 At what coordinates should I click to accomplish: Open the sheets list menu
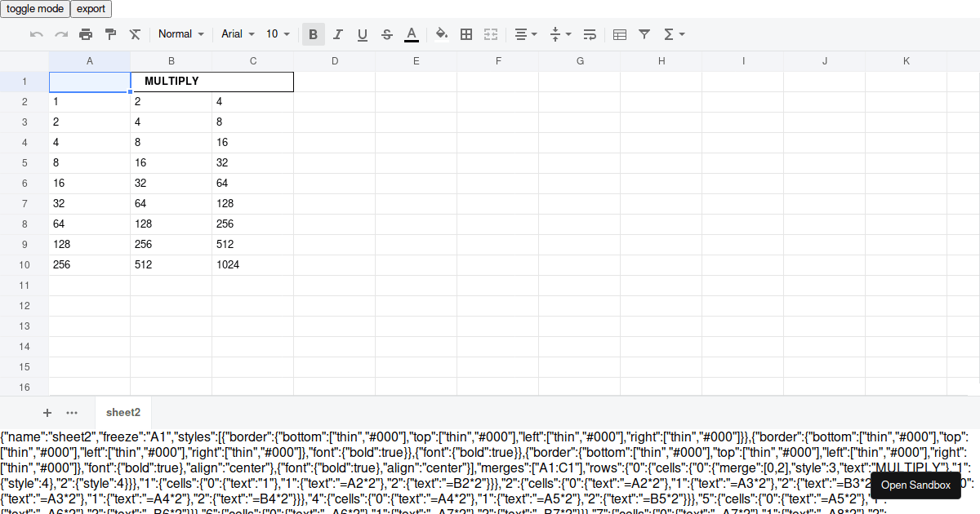[72, 412]
